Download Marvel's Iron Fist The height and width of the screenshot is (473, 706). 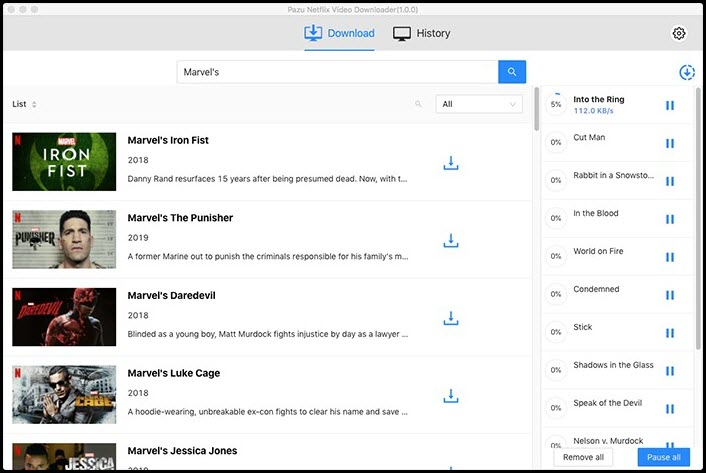(x=451, y=163)
